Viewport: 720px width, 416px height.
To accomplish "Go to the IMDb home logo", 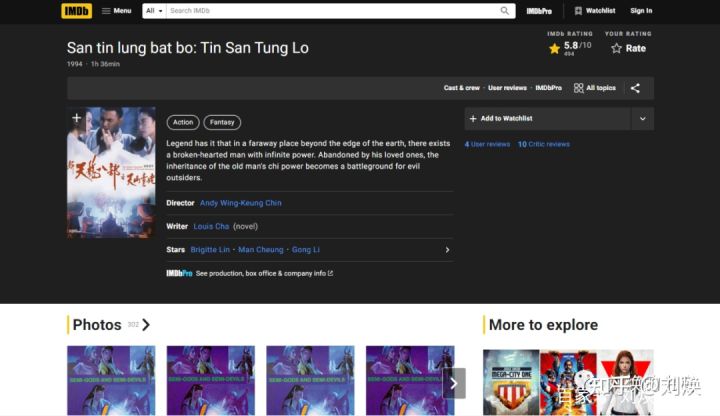I will click(x=76, y=11).
